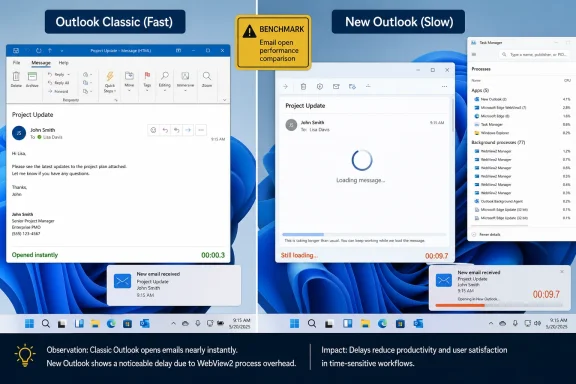The width and height of the screenshot is (576, 384).
Task: Dismiss the New Outlook email notification toast
Action: click(562, 272)
